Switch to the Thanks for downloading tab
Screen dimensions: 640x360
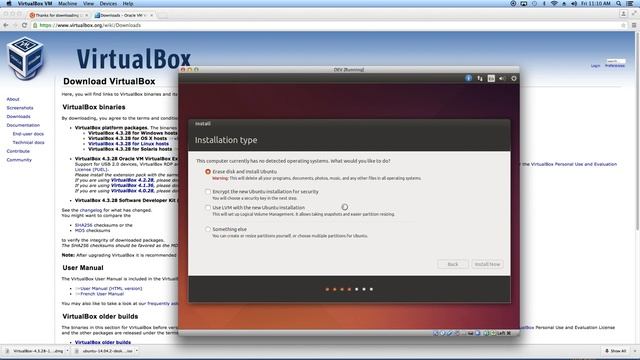tap(57, 15)
